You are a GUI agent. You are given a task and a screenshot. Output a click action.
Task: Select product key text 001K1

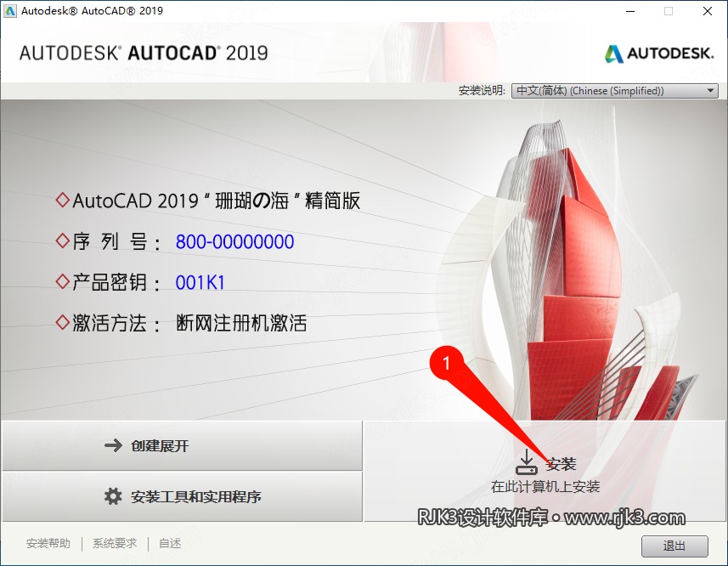[x=200, y=282]
